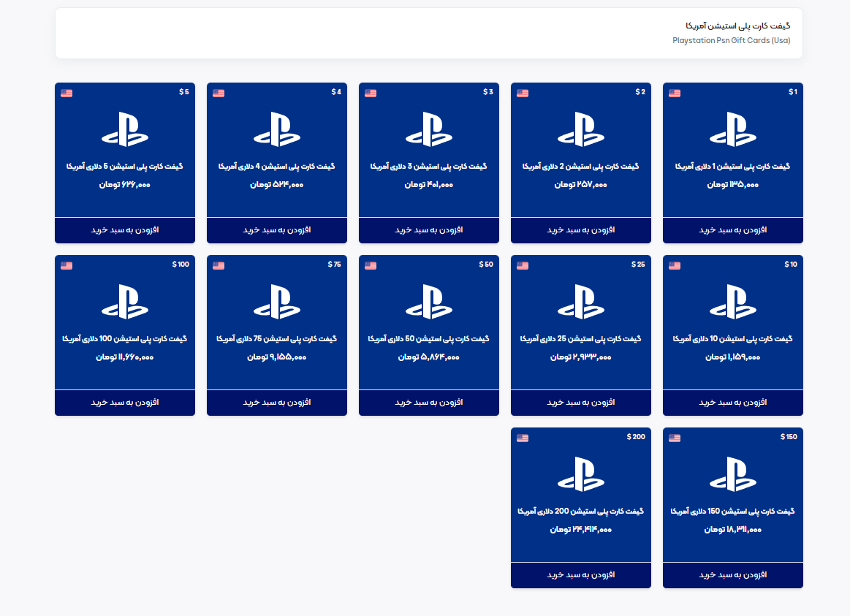Image resolution: width=850 pixels, height=616 pixels.
Task: Open the 50 dollar gift card title link
Action: pyautogui.click(x=429, y=339)
